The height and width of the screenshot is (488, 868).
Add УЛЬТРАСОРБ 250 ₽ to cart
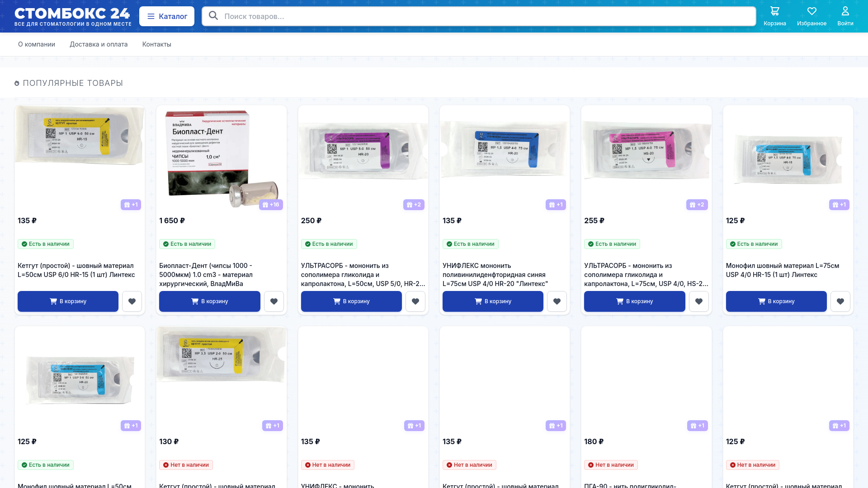pos(351,301)
